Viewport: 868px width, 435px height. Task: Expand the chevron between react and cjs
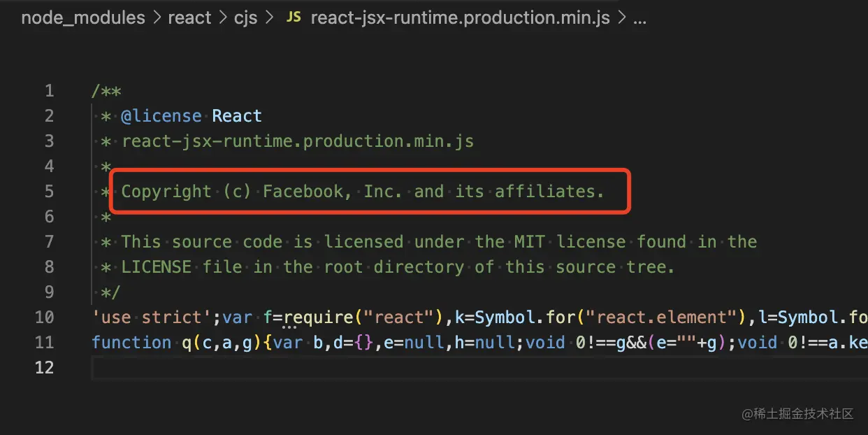point(222,18)
